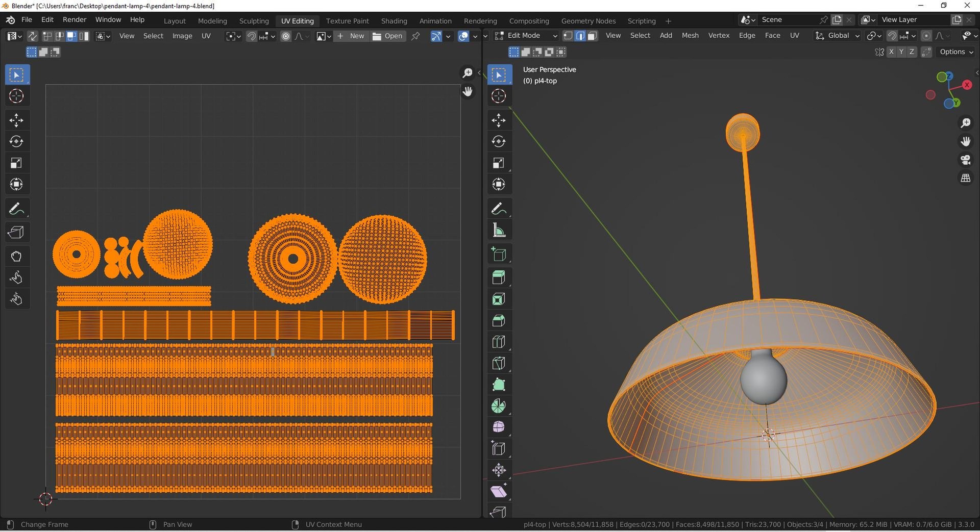The image size is (980, 532).
Task: Open the Global transform orientation dropdown
Action: coord(838,36)
